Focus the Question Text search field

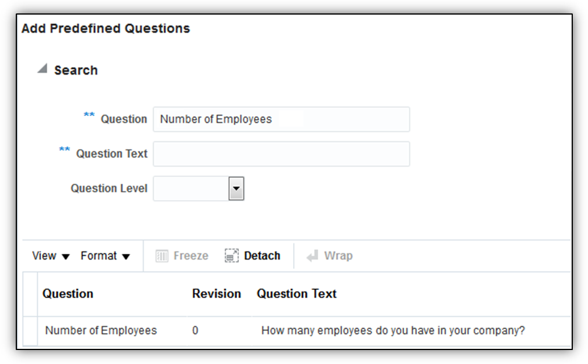point(281,154)
